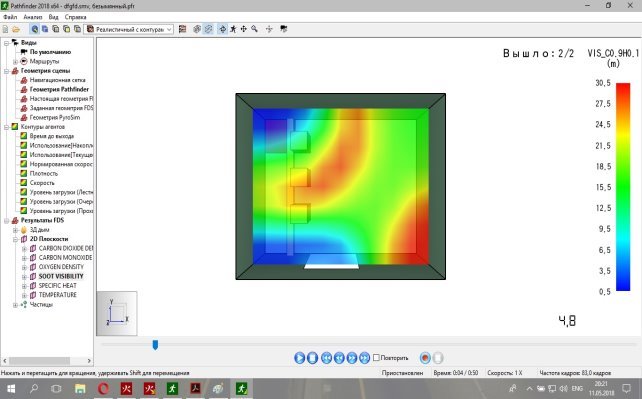The image size is (642, 399).
Task: Select the pan/move view tool
Action: point(244,29)
